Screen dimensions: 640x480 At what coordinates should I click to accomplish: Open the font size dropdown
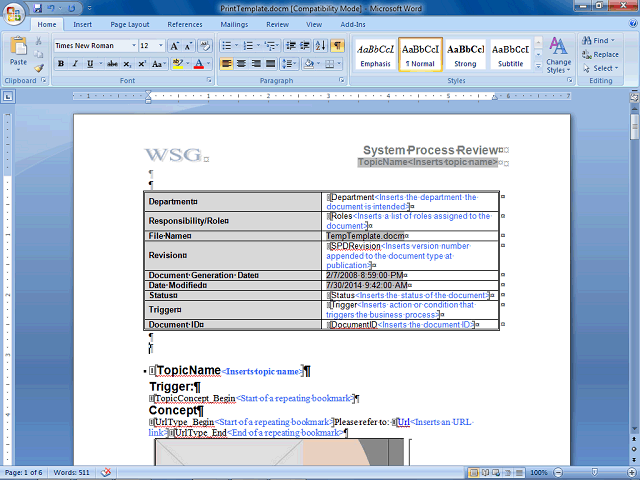[161, 45]
